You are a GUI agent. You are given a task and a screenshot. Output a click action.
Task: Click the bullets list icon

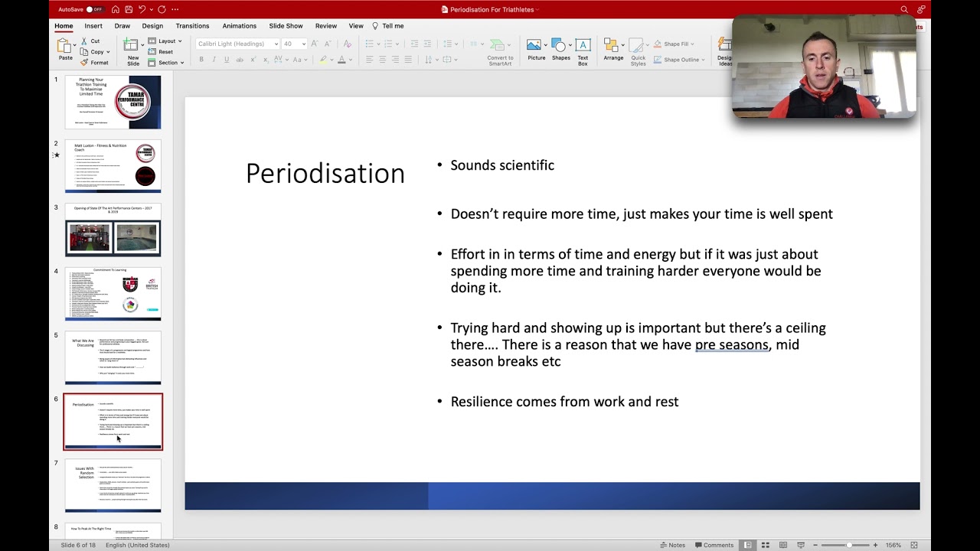coord(369,44)
